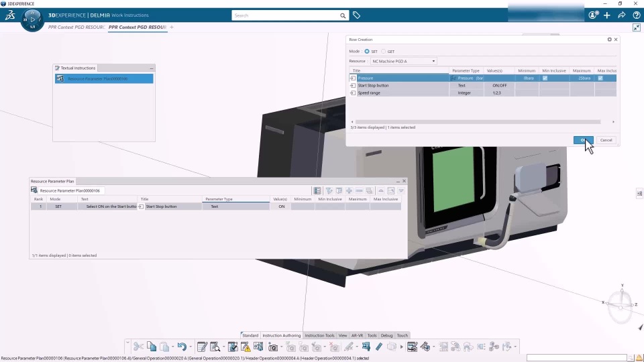Click the Parameter Type column header in Resource Parameter Plan
This screenshot has width=644, height=362.
235,199
